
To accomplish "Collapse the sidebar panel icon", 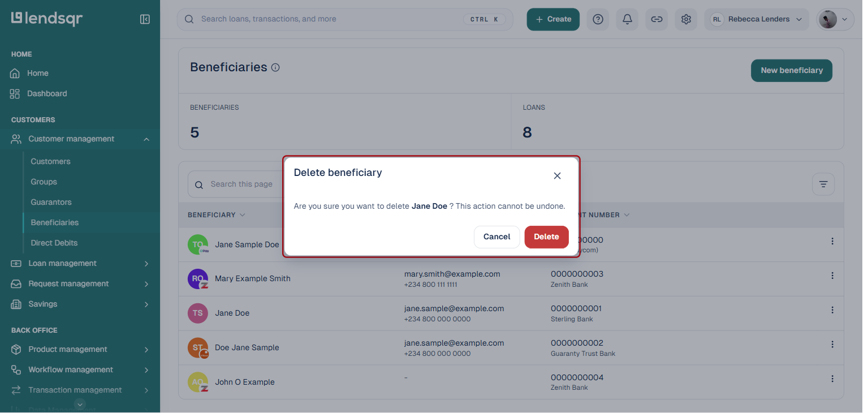I will [x=145, y=19].
